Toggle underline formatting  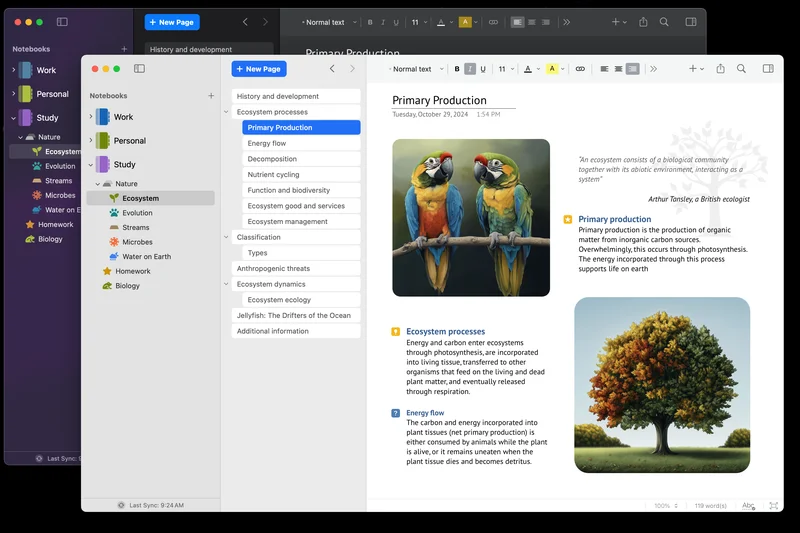click(483, 69)
